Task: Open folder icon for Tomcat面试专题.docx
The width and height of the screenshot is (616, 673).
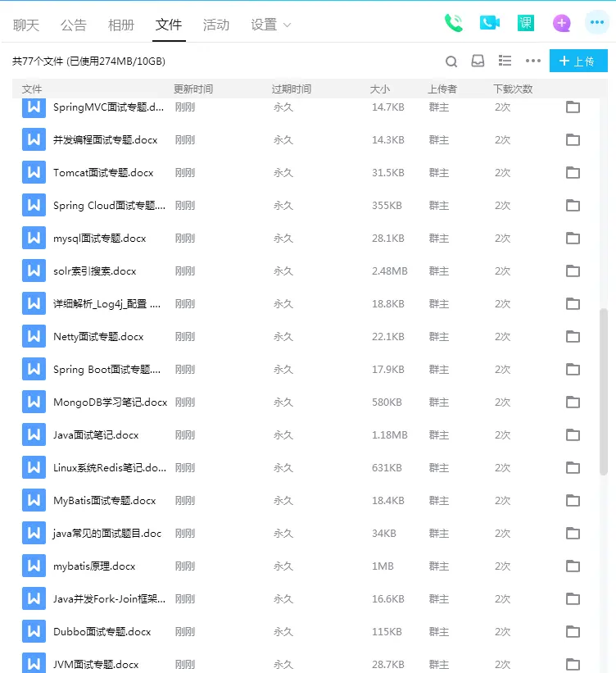Action: (x=573, y=172)
